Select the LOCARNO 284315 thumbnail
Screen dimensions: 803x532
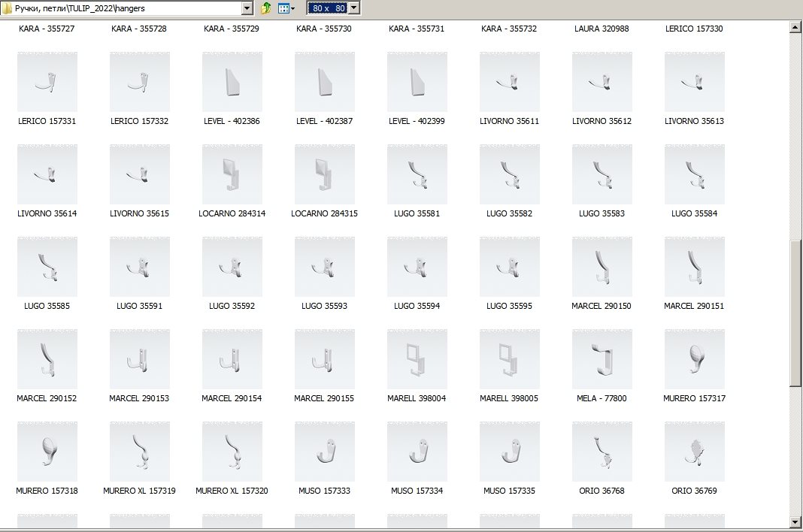pyautogui.click(x=325, y=174)
